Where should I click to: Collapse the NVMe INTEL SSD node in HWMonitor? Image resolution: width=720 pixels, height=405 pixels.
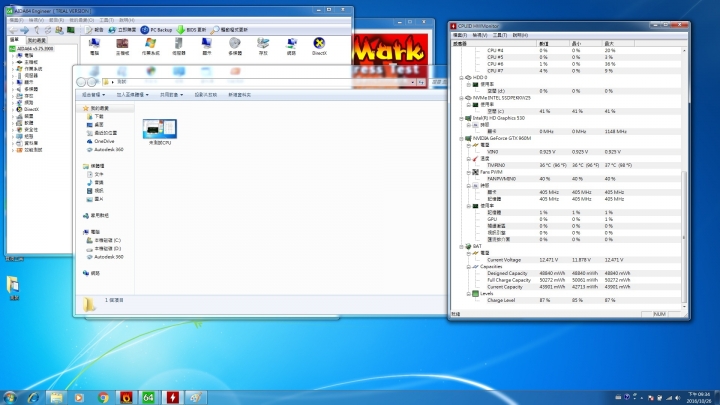[461, 98]
